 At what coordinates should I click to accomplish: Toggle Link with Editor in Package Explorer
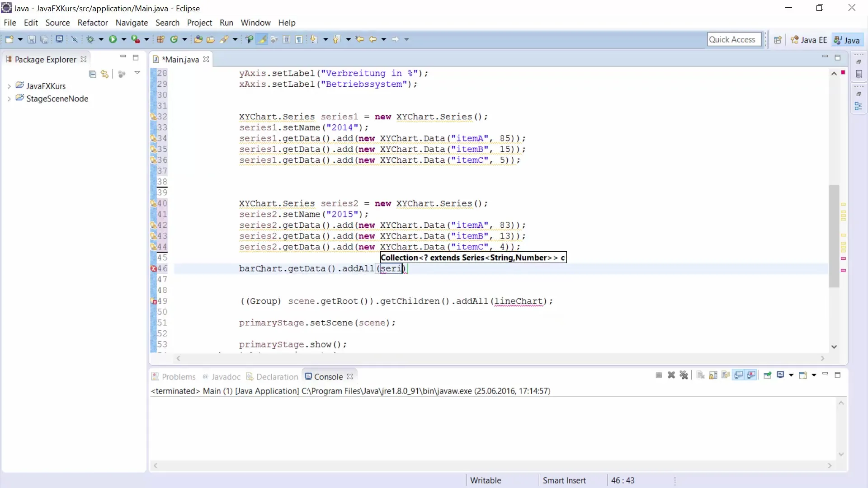pos(105,74)
